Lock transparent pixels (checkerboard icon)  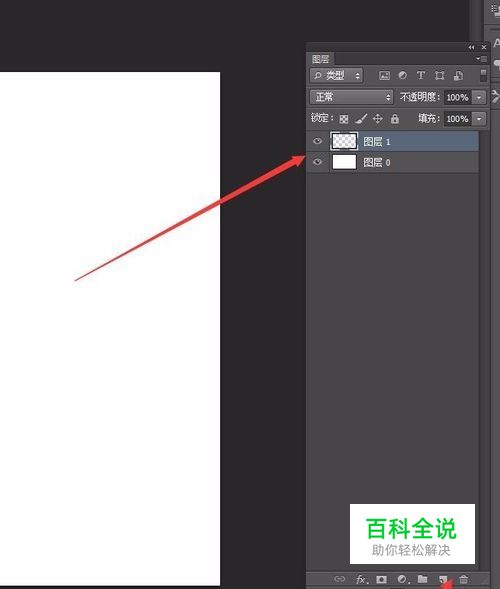pyautogui.click(x=343, y=119)
